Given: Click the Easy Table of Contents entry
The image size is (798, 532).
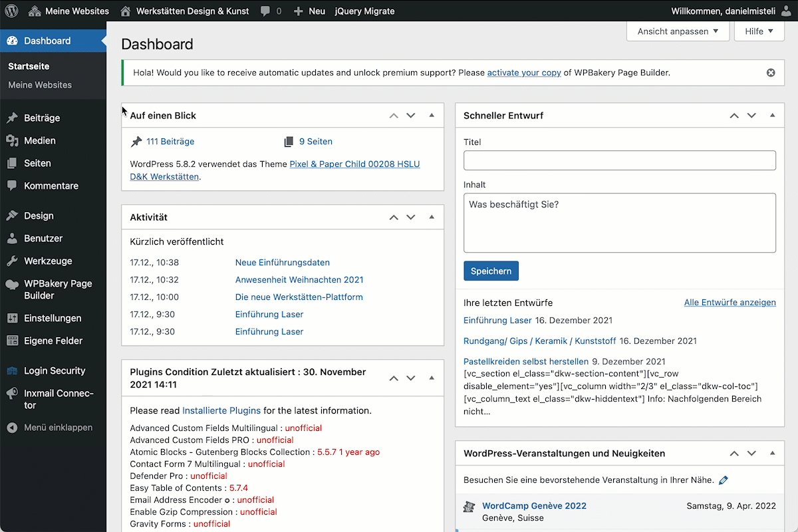Looking at the screenshot, I should click(x=189, y=488).
